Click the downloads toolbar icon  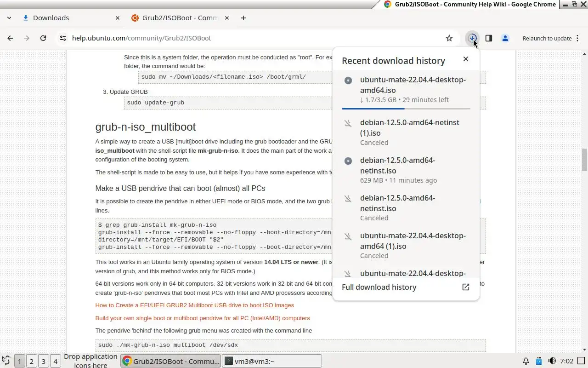[x=472, y=38]
